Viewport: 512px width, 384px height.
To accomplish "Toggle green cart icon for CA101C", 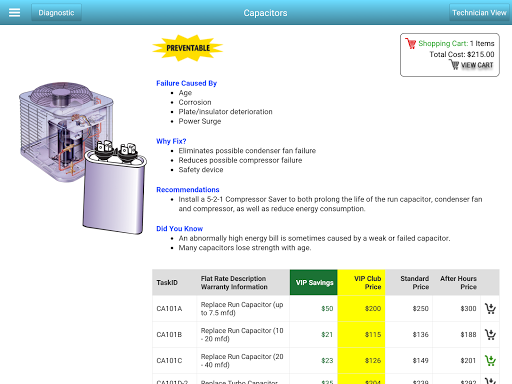I will tap(490, 360).
